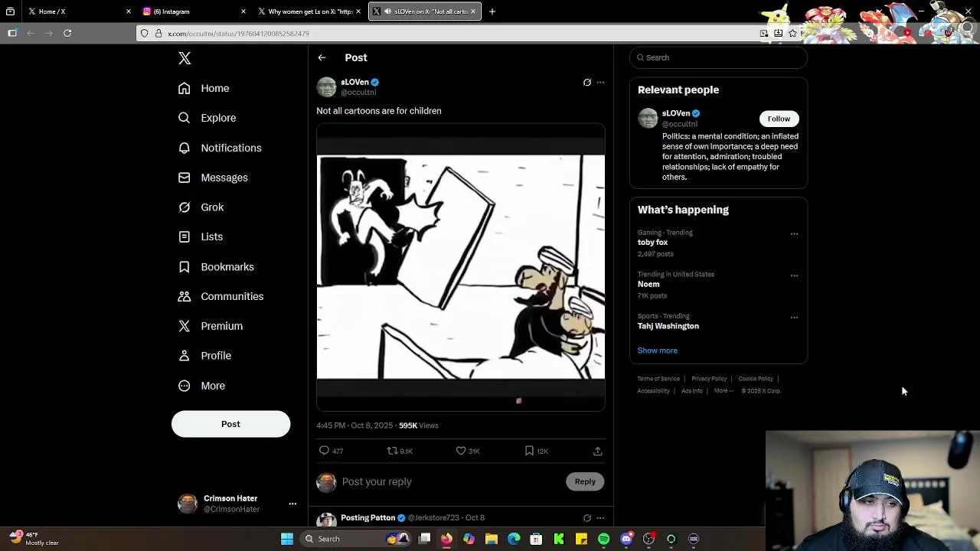Viewport: 980px width, 551px height.
Task: Open options for the 'Tahj Washington' trend
Action: tap(794, 318)
